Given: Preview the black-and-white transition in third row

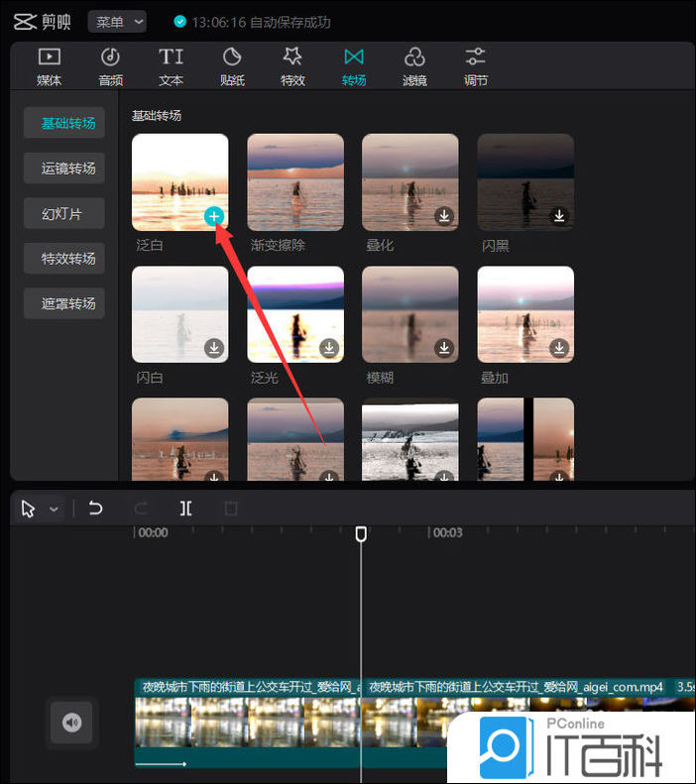Looking at the screenshot, I should pos(410,439).
